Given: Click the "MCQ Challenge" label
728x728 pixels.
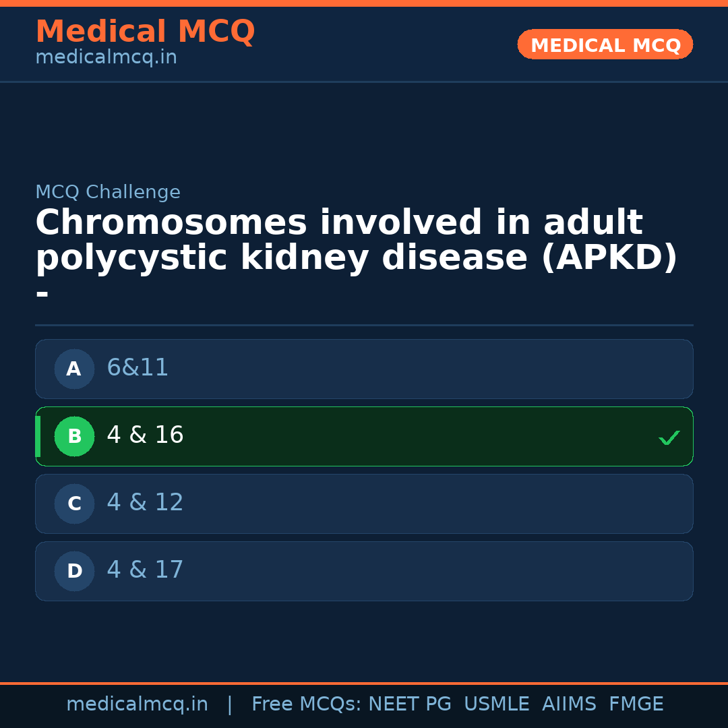Looking at the screenshot, I should tap(108, 193).
